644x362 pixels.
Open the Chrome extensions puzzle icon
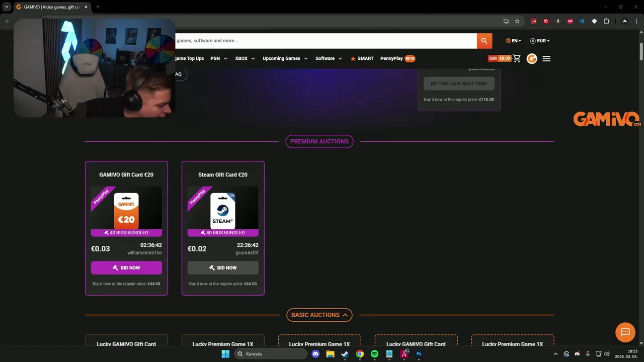coord(606,21)
